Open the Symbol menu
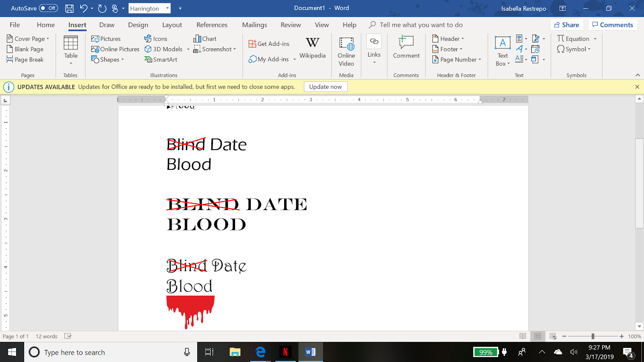This screenshot has height=362, width=644. (x=574, y=49)
